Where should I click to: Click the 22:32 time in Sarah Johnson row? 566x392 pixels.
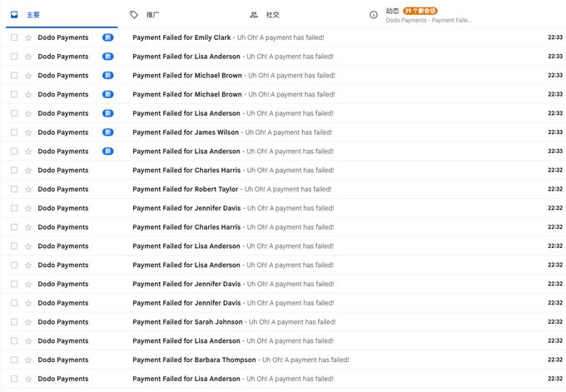555,322
